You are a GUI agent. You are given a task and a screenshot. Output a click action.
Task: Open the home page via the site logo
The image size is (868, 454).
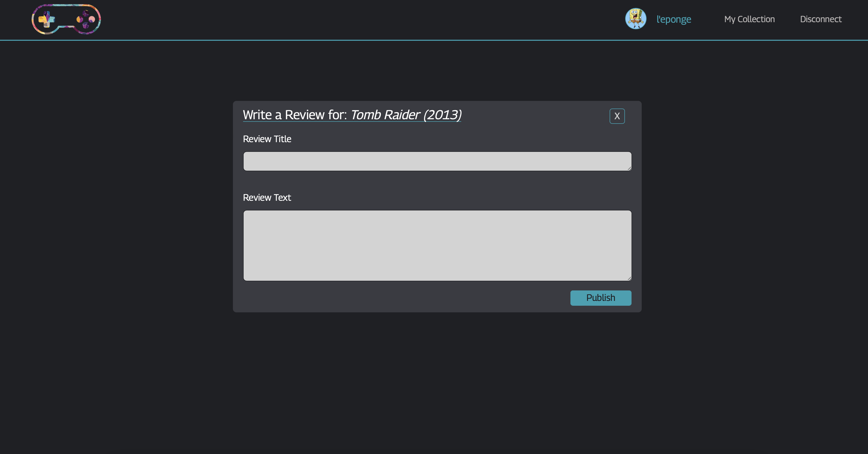point(66,19)
